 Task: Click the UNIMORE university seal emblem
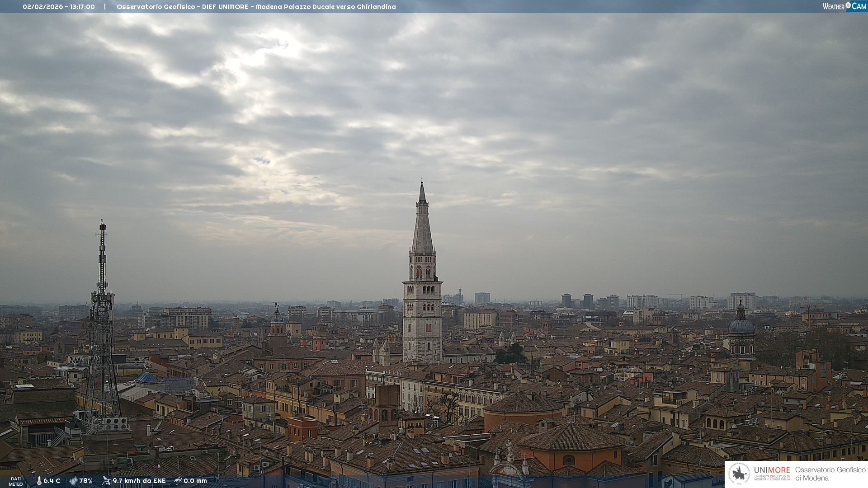pos(739,474)
